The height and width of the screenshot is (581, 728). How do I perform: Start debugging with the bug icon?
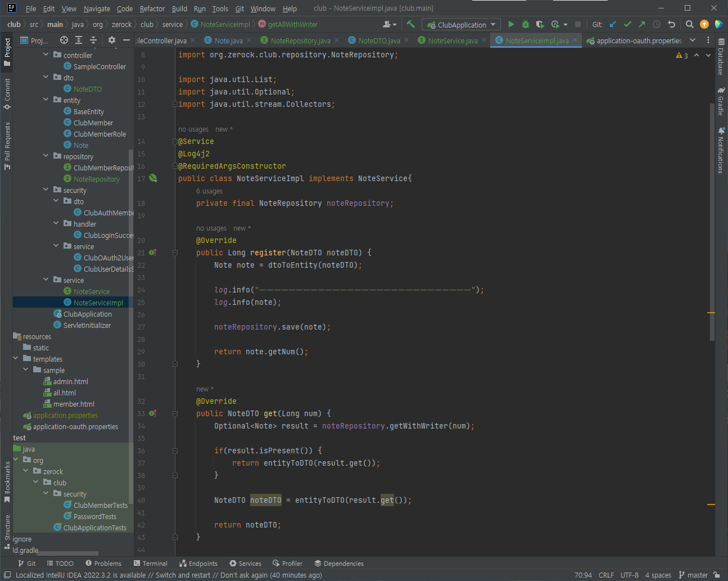(526, 24)
